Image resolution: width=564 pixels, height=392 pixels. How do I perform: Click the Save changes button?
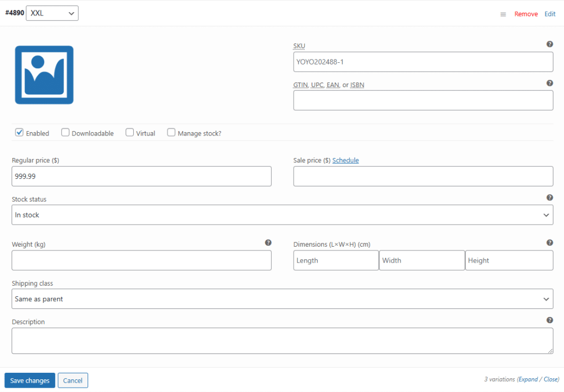(x=30, y=380)
